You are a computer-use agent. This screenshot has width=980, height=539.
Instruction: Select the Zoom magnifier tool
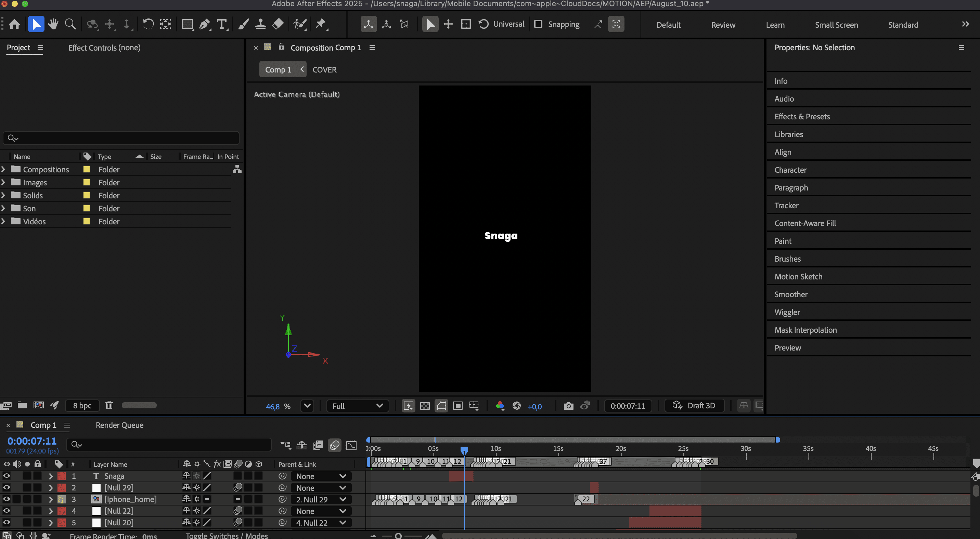[70, 24]
